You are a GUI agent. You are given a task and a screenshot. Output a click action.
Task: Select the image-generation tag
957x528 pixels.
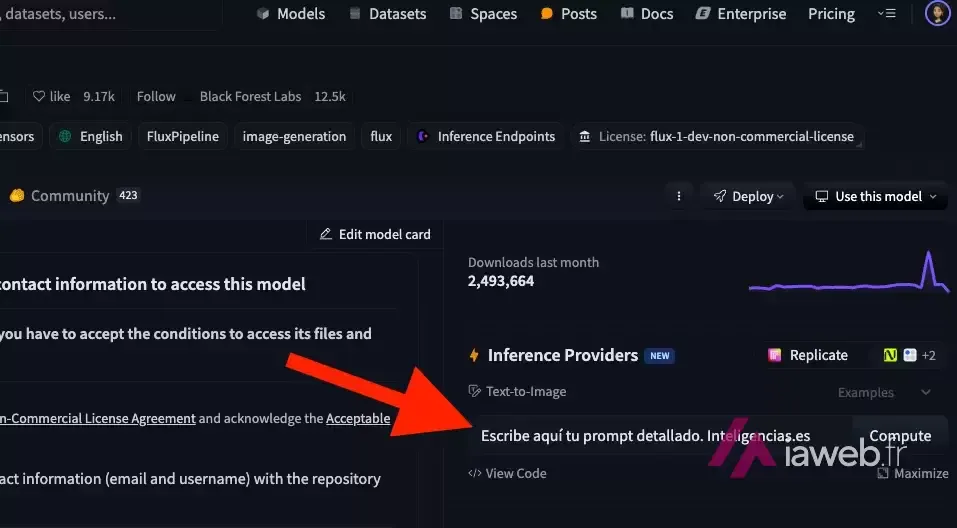point(294,137)
